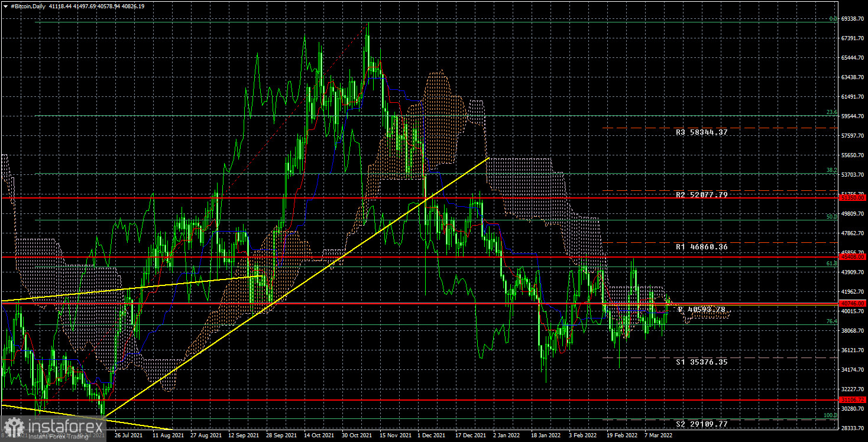Click the 50.0 Fibonacci level label
Image resolution: width=868 pixels, height=442 pixels.
[831, 217]
